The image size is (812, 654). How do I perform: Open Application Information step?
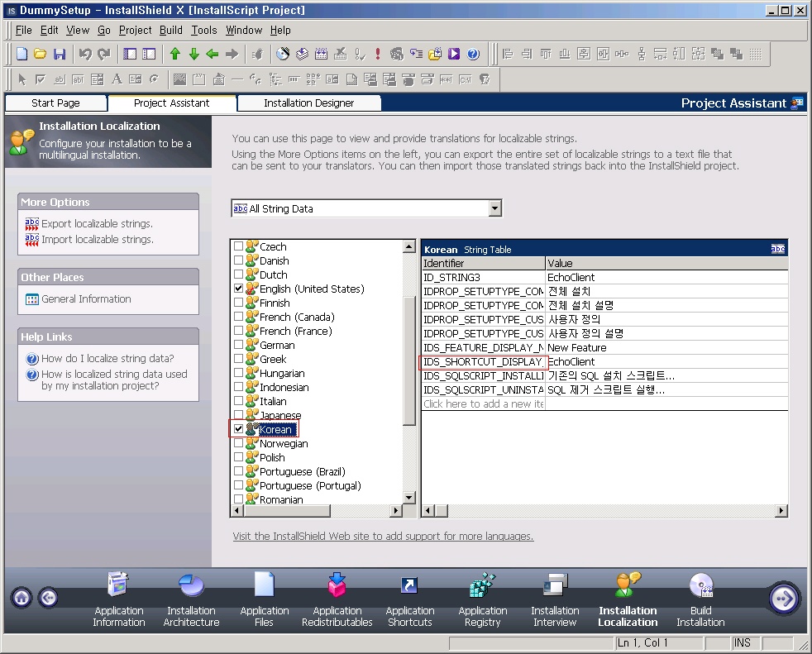[x=119, y=599]
